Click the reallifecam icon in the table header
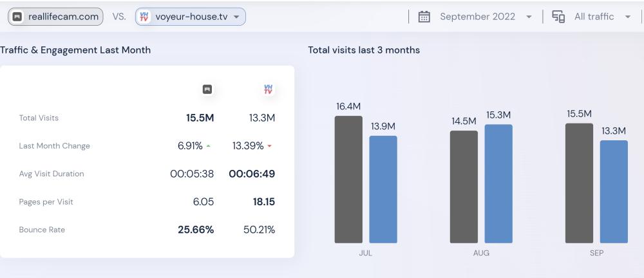The image size is (644, 278). point(207,89)
